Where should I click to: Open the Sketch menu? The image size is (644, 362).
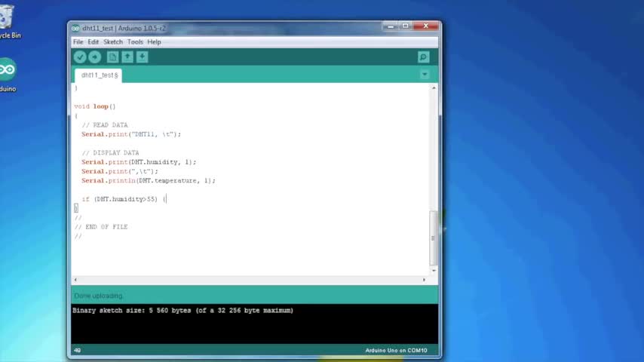coord(113,42)
